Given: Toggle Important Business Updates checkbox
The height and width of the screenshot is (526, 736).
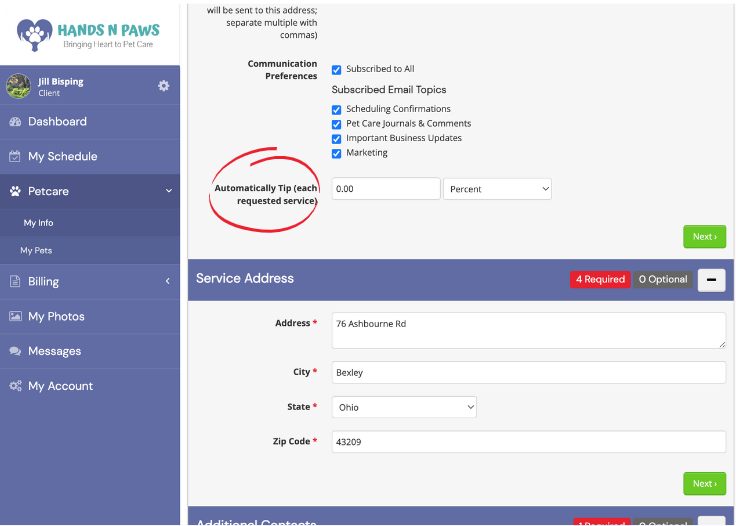Looking at the screenshot, I should 336,139.
